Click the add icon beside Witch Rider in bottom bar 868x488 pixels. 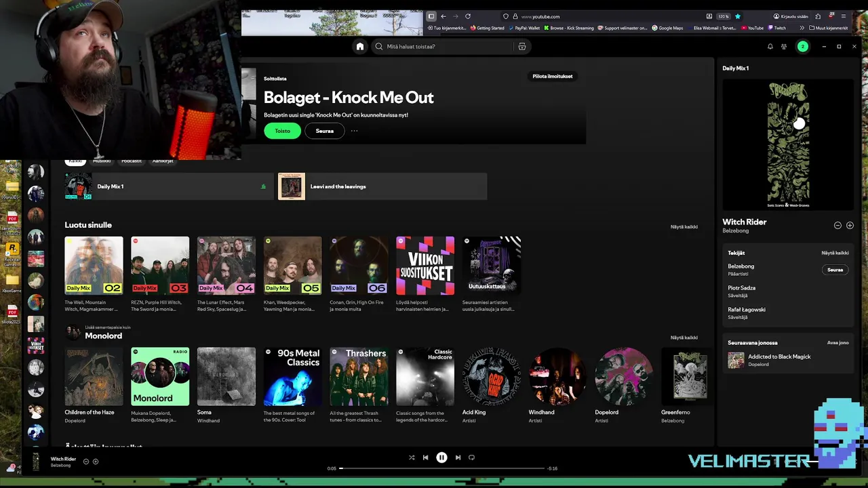tap(96, 462)
